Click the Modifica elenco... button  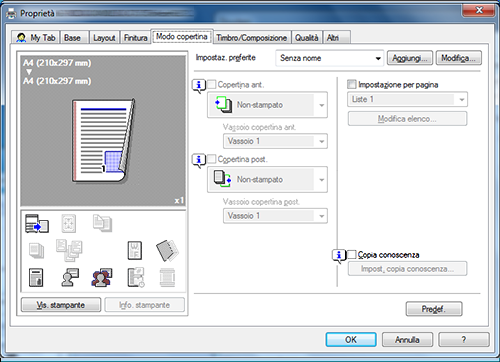[407, 119]
